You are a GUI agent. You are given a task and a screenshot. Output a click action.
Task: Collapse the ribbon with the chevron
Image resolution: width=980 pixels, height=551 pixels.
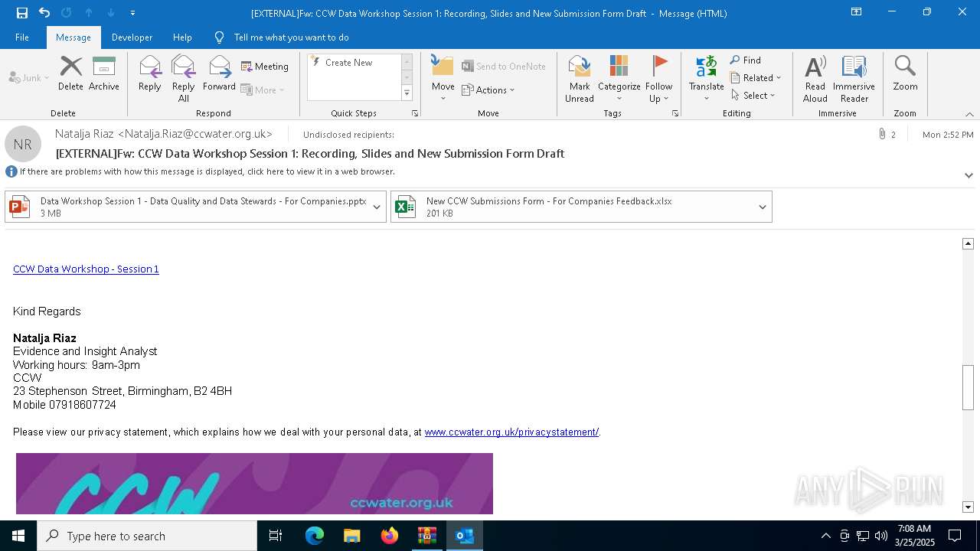[969, 114]
